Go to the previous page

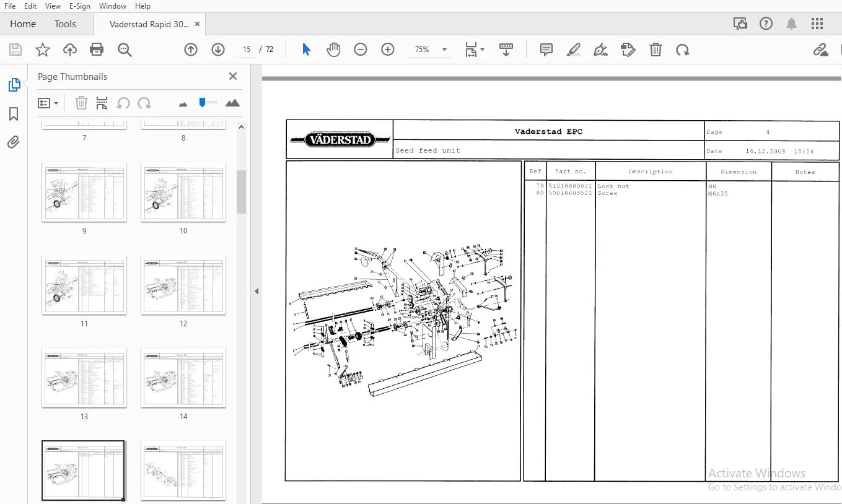tap(191, 50)
